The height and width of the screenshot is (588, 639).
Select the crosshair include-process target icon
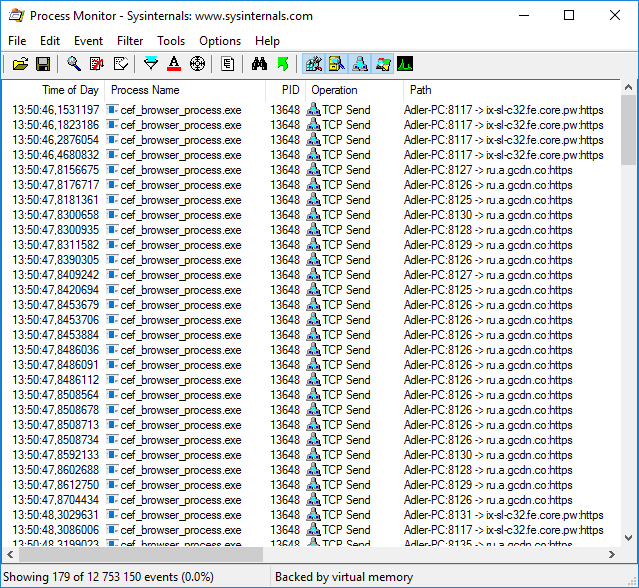(197, 64)
